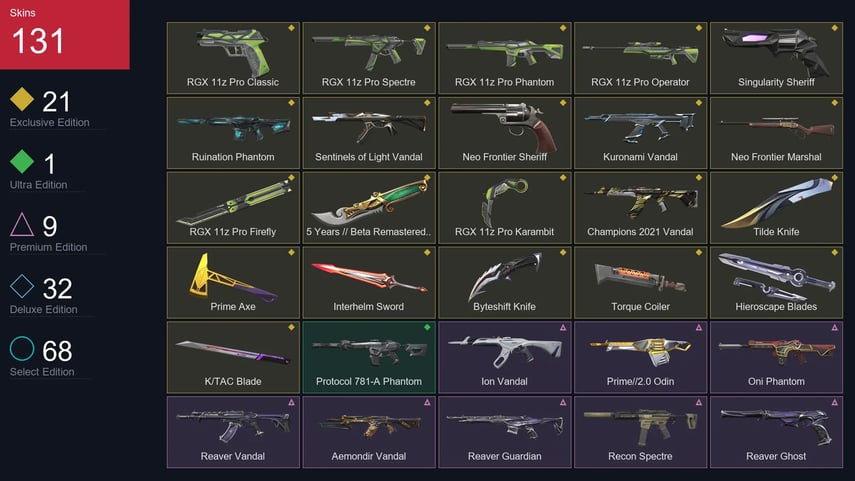Viewport: 855px width, 481px height.
Task: Click the yellow Exclusive Edition diamond icon
Action: tap(22, 99)
